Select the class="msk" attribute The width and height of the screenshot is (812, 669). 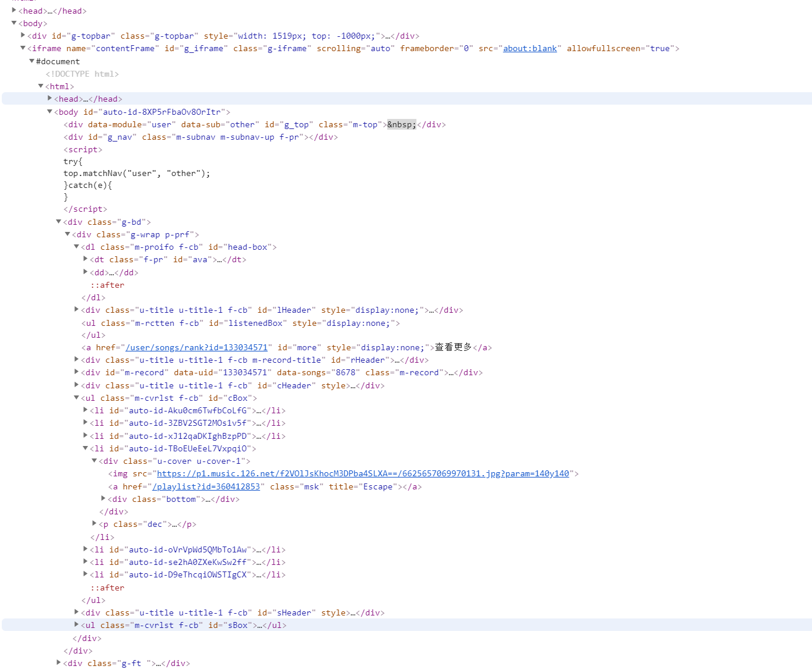[297, 486]
